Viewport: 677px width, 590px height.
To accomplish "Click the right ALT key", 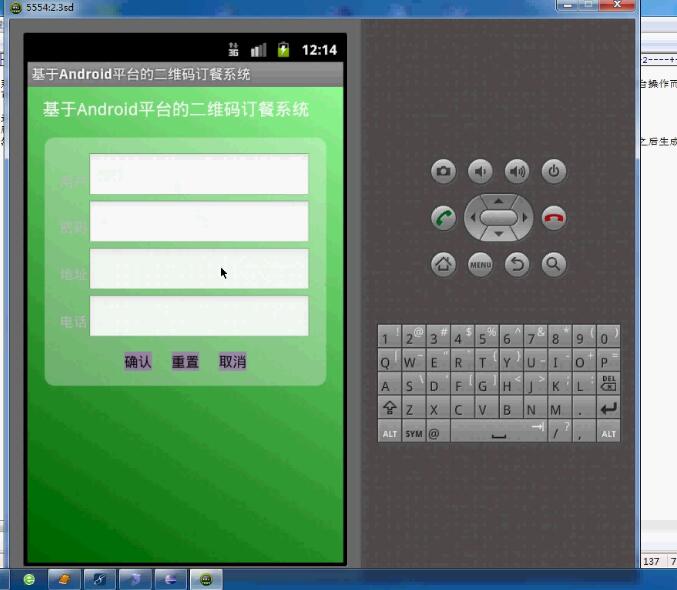I will 608,432.
